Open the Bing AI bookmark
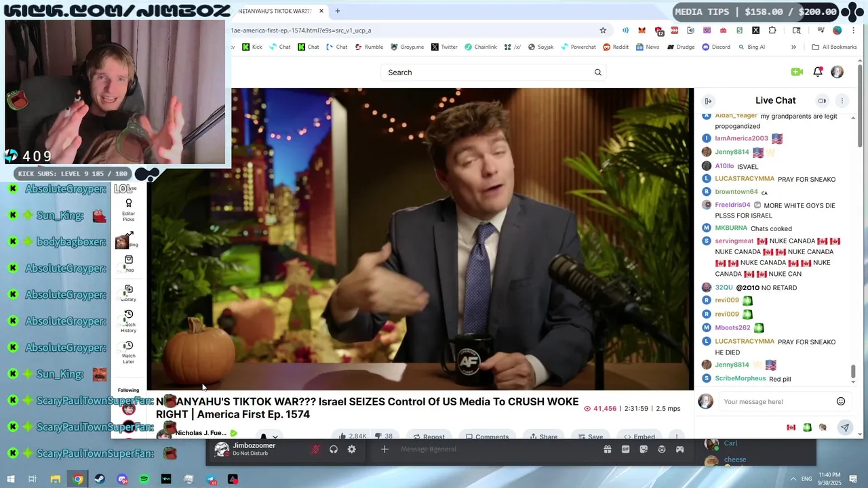Image resolution: width=868 pixels, height=488 pixels. [x=751, y=47]
